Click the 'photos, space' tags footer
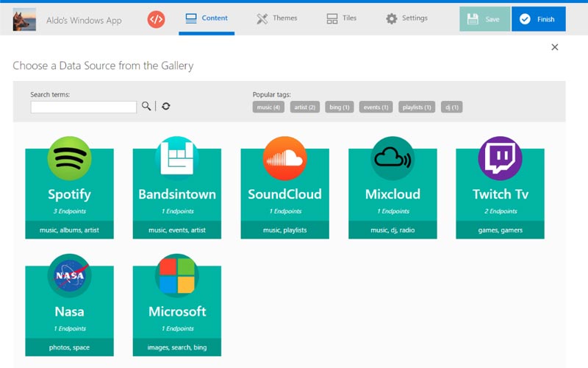The width and height of the screenshot is (588, 368). (x=69, y=347)
